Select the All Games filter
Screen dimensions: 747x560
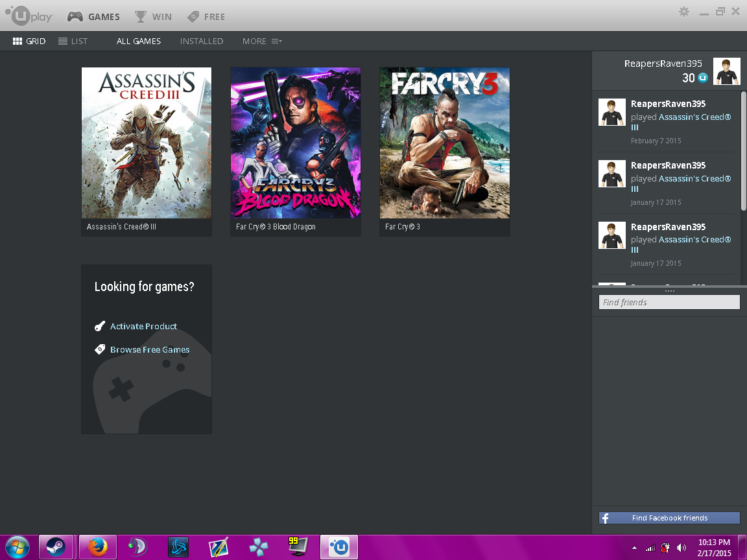coord(139,41)
